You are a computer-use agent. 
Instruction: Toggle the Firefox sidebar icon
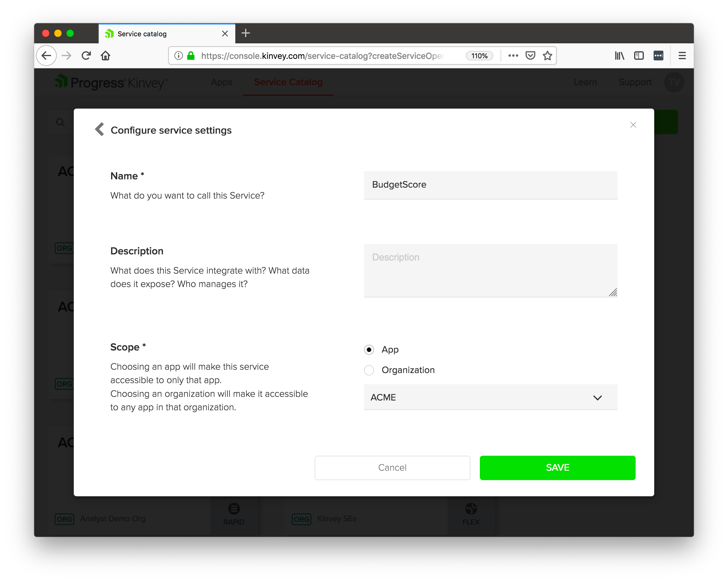[x=638, y=56]
